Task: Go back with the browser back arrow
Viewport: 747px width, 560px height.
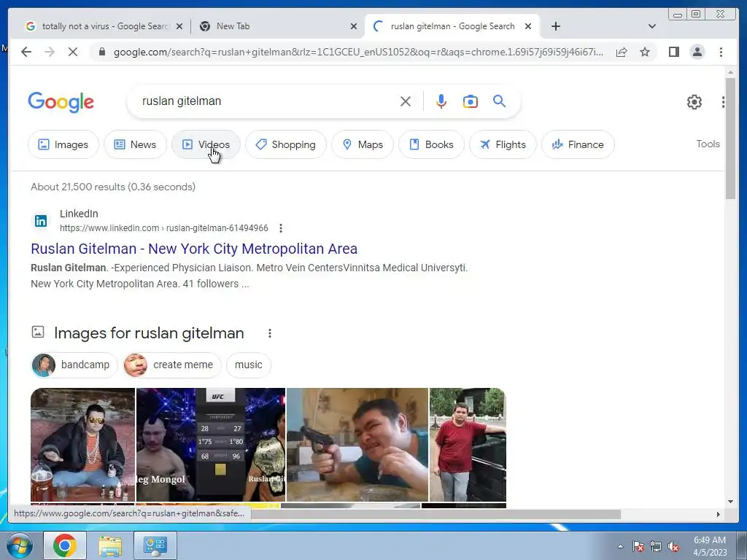Action: point(26,52)
